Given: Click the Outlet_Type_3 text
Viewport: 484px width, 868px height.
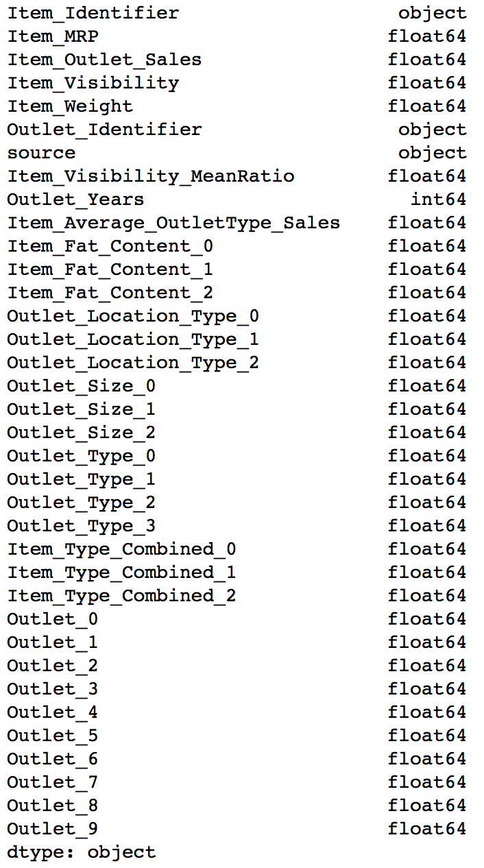Looking at the screenshot, I should 82,526.
